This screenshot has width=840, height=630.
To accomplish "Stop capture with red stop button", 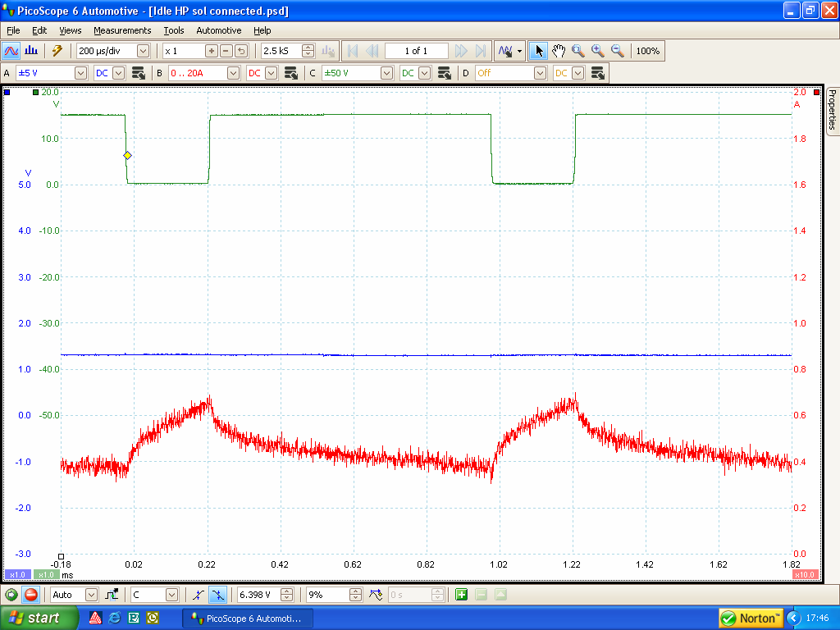I will coord(31,595).
